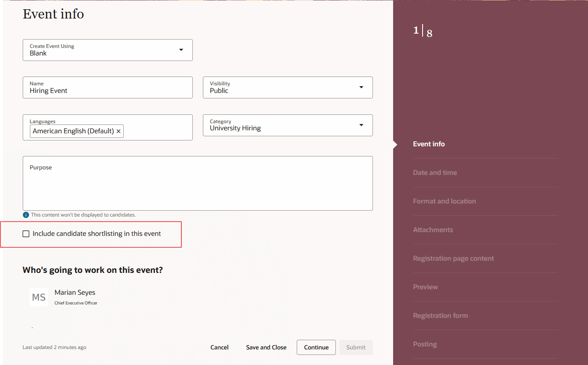This screenshot has width=588, height=365.
Task: Click inside the Purpose text area
Action: tap(197, 185)
